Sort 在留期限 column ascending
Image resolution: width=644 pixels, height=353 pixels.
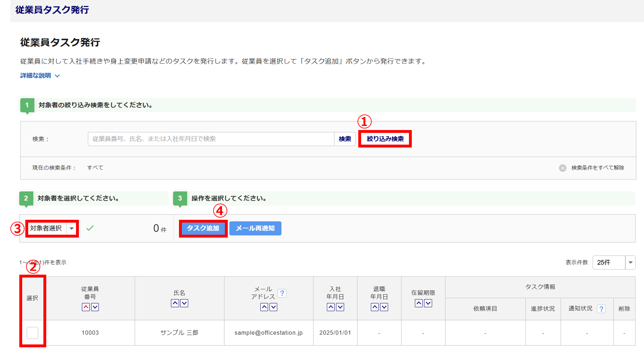[419, 303]
